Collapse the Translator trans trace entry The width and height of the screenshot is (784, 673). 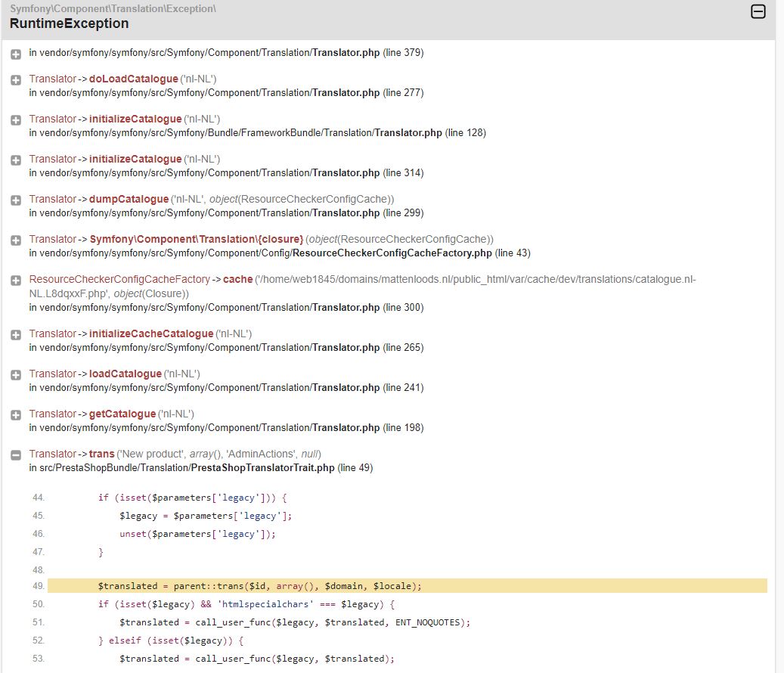(x=16, y=454)
